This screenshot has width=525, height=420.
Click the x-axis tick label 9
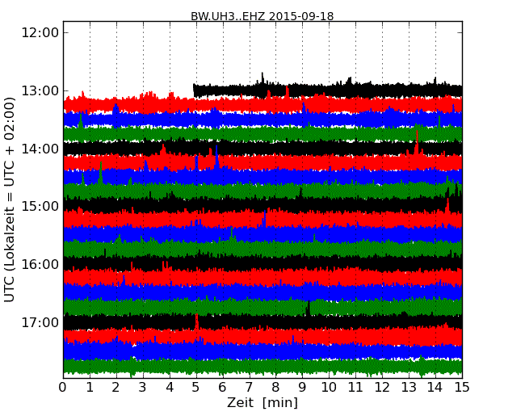(302, 388)
